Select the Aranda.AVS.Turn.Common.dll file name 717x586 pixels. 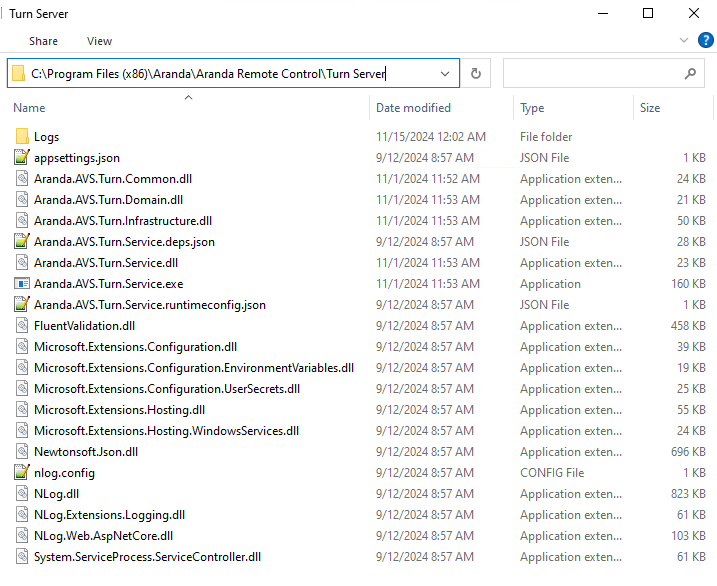pos(113,179)
